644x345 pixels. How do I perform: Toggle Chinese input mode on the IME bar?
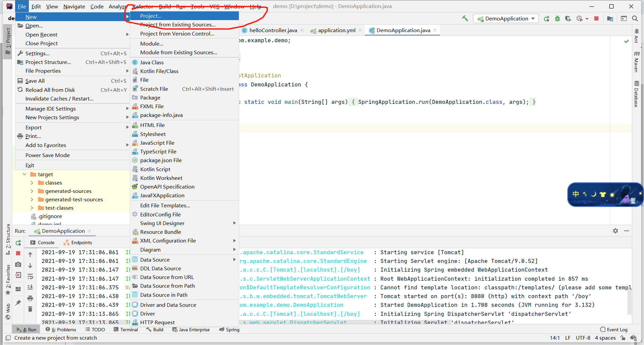(576, 194)
